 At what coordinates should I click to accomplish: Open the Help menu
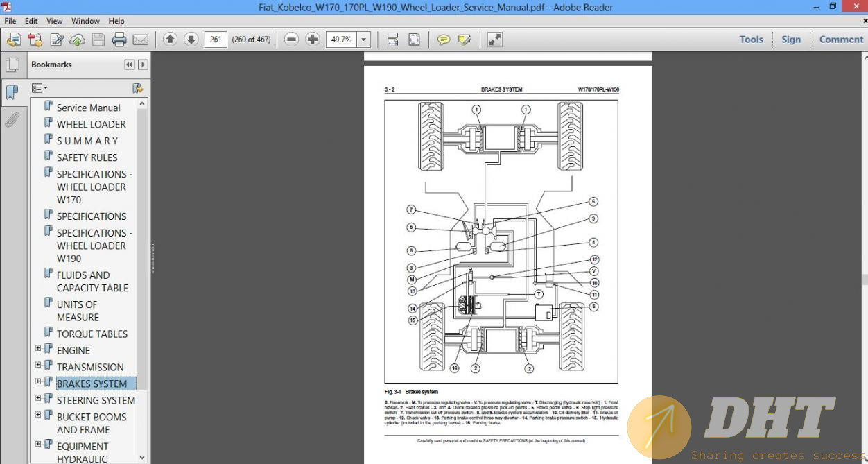pos(116,21)
